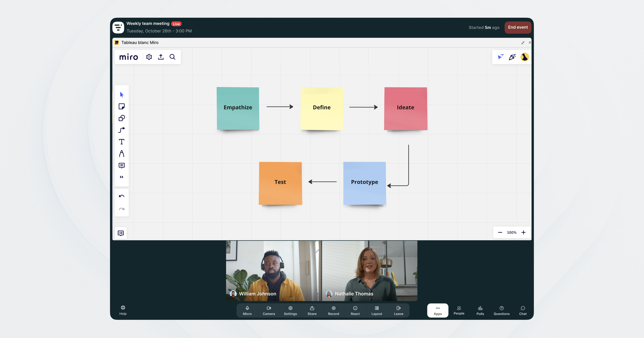Image resolution: width=644 pixels, height=338 pixels.
Task: Open the Layout options
Action: pyautogui.click(x=377, y=310)
